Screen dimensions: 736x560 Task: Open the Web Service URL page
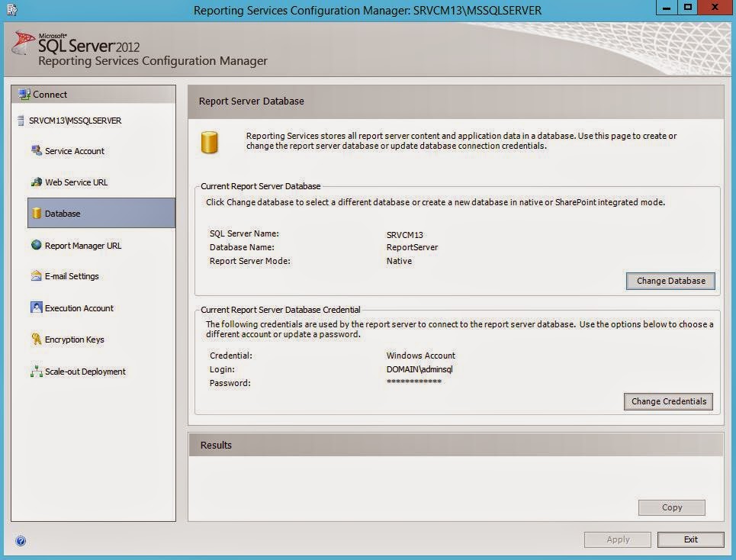76,182
